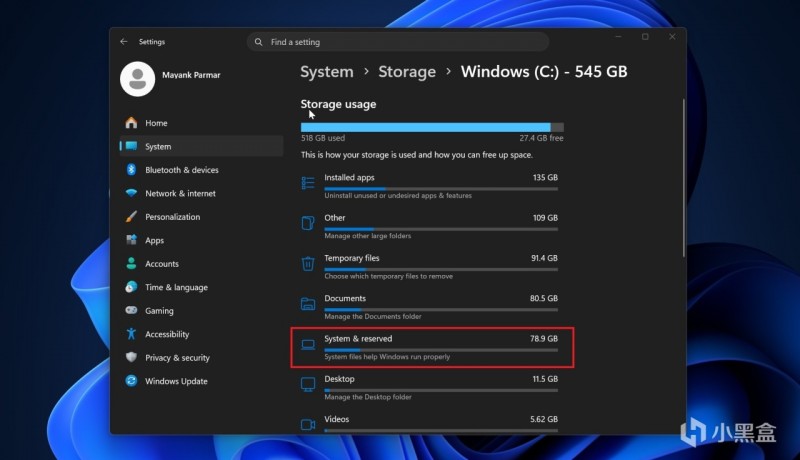
Task: Click the System & reserved laptop icon
Action: pyautogui.click(x=308, y=345)
